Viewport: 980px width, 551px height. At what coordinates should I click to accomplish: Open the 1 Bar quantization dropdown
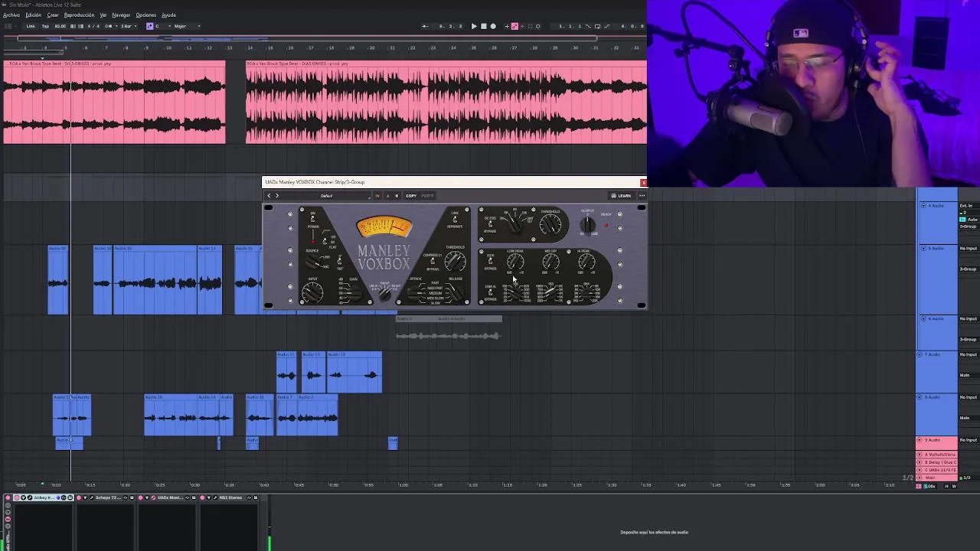point(129,26)
